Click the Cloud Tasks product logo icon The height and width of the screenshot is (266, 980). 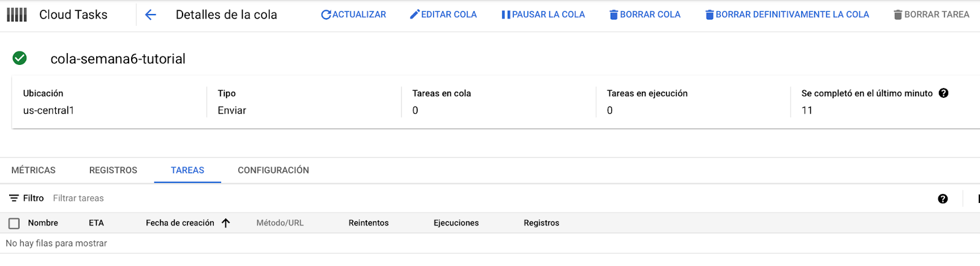[17, 15]
